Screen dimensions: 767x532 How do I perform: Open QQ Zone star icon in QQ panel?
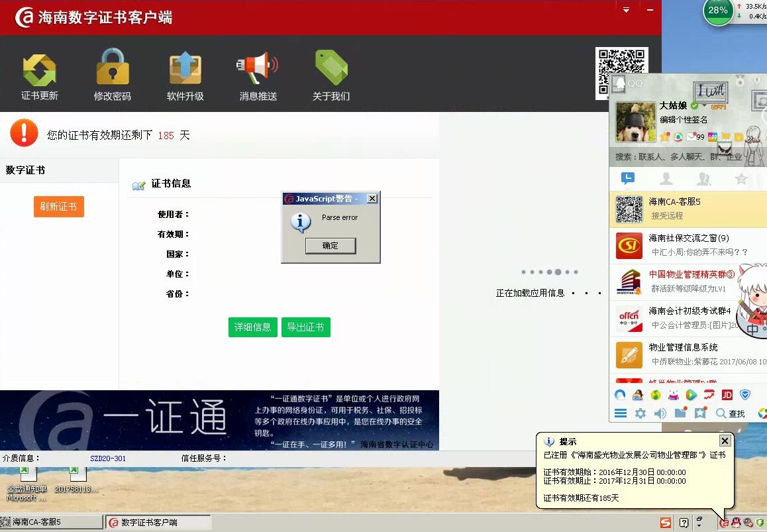(665, 136)
